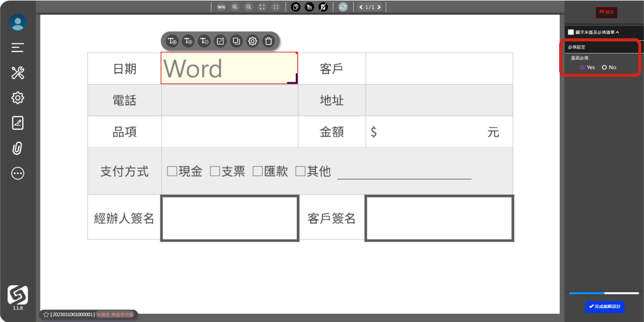Check the 顯示未簽及必填清單 checkbox
This screenshot has height=322, width=644.
tap(571, 32)
